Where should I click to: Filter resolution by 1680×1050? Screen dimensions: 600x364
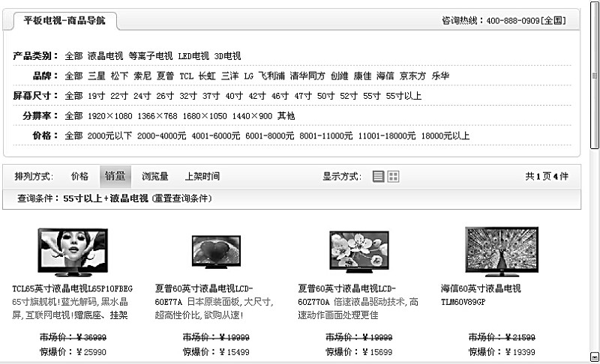[x=205, y=116]
